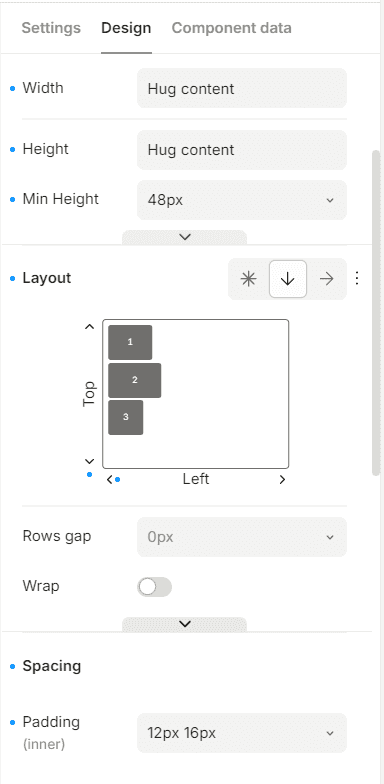Image resolution: width=384 pixels, height=784 pixels.
Task: Click the left chevron beside Left alignment
Action: coord(110,480)
